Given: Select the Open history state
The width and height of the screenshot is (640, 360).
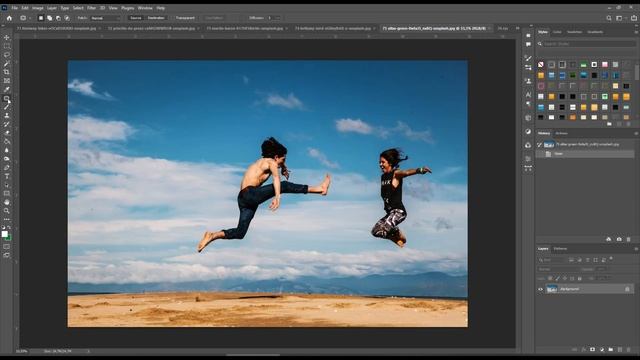Looking at the screenshot, I should click(585, 154).
